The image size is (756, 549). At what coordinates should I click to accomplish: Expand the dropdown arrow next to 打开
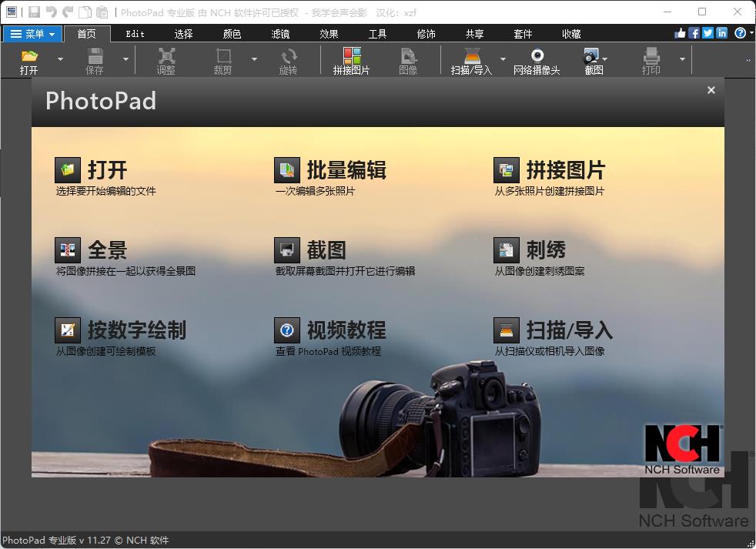(60, 59)
